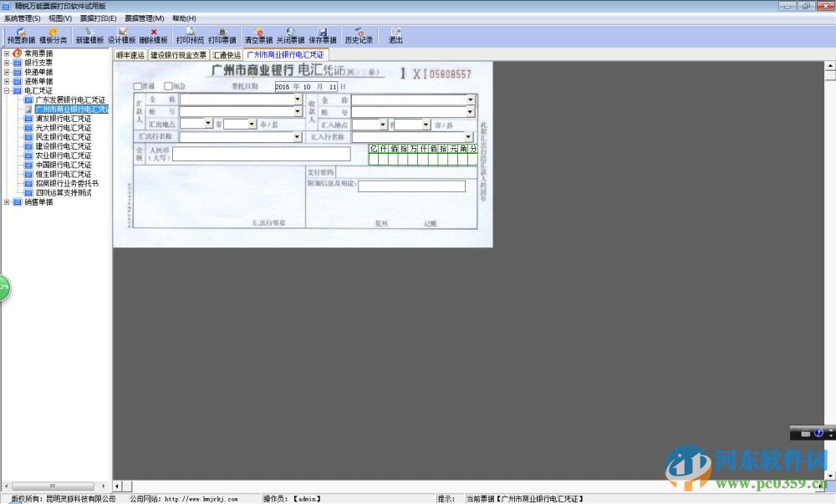This screenshot has height=504, width=836.
Task: Open 设计模板 design template tool
Action: pyautogui.click(x=122, y=36)
